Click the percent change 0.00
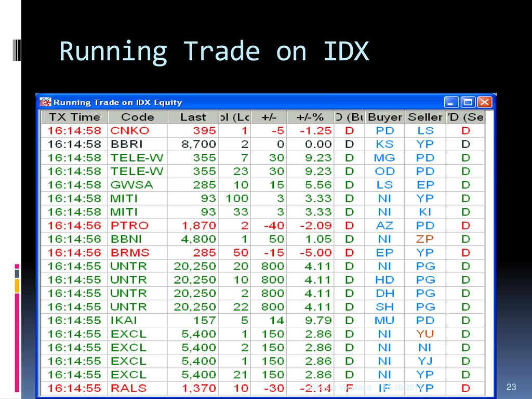Viewport: 532px width, 399px height. point(318,144)
